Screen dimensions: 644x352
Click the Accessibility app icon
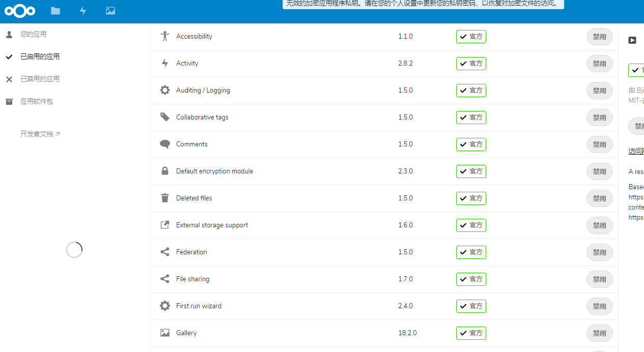[x=164, y=36]
